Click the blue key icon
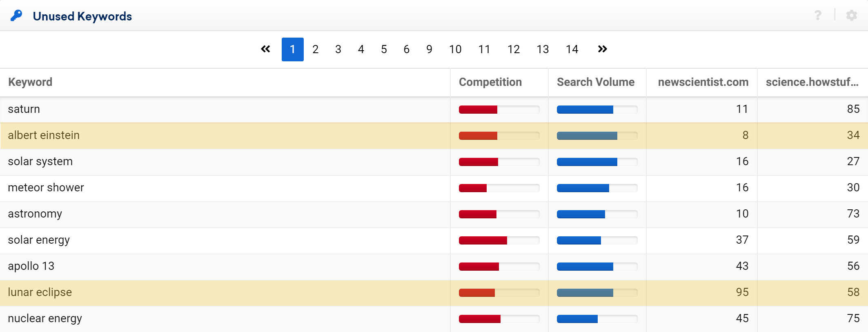This screenshot has height=332, width=868. tap(16, 16)
